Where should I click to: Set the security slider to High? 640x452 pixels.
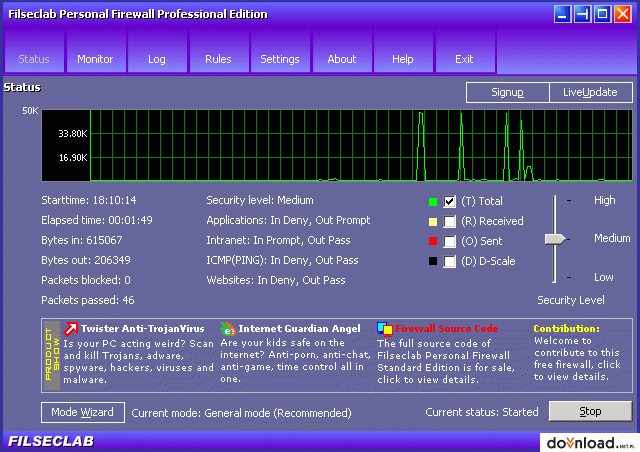point(554,200)
